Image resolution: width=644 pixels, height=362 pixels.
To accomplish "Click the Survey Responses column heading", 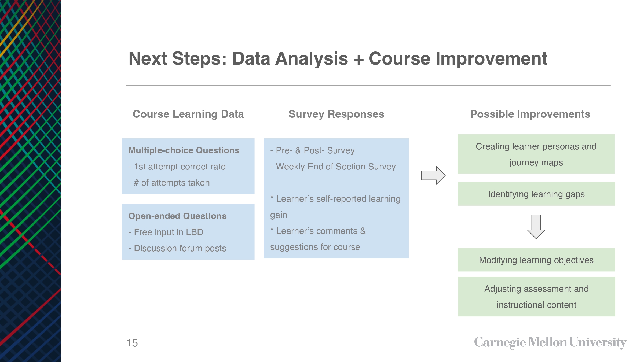I will click(336, 114).
